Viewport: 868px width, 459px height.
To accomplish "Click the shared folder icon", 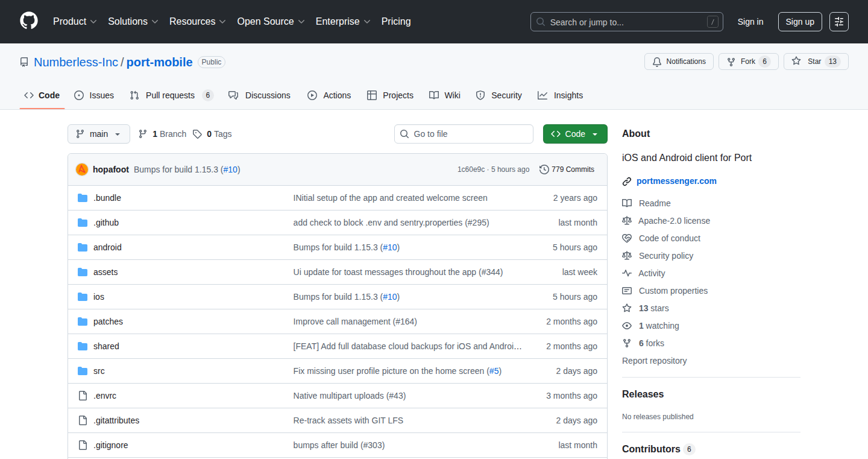I will tap(83, 346).
